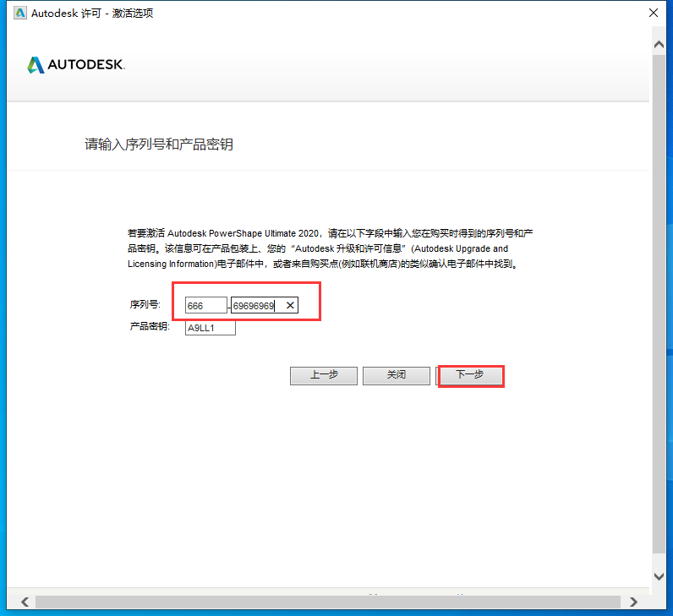Click the heading 请输入序列号和产品密钥
Image resolution: width=673 pixels, height=616 pixels.
pos(158,144)
